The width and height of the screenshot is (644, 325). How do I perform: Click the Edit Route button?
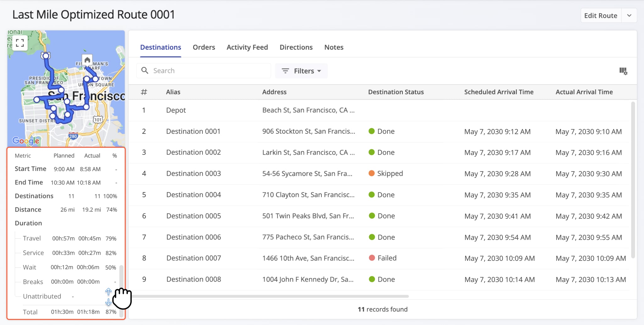tap(600, 15)
